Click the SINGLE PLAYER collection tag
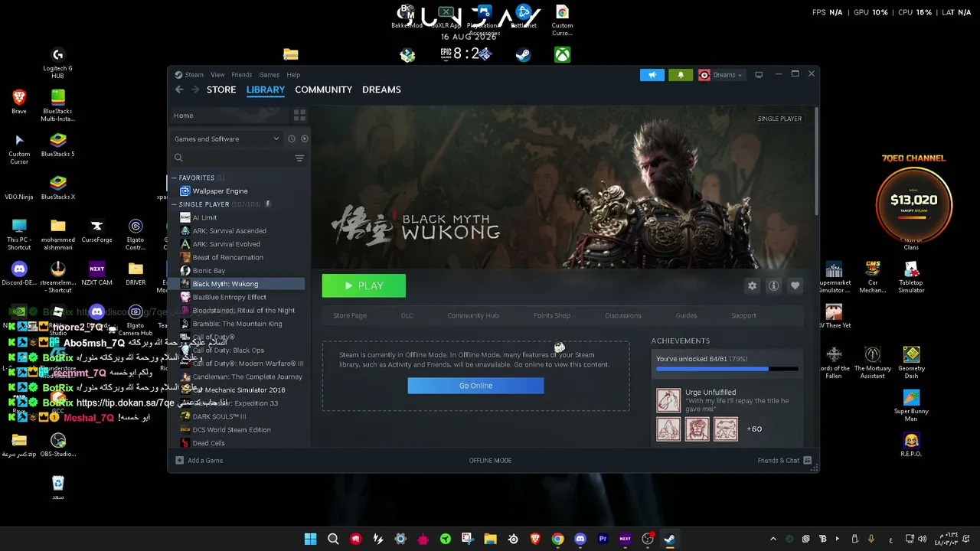The height and width of the screenshot is (551, 980). pyautogui.click(x=779, y=119)
